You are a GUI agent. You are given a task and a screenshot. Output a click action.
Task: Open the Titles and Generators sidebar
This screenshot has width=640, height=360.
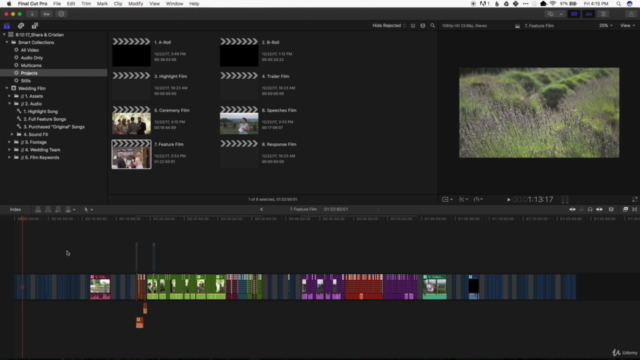pyautogui.click(x=35, y=26)
